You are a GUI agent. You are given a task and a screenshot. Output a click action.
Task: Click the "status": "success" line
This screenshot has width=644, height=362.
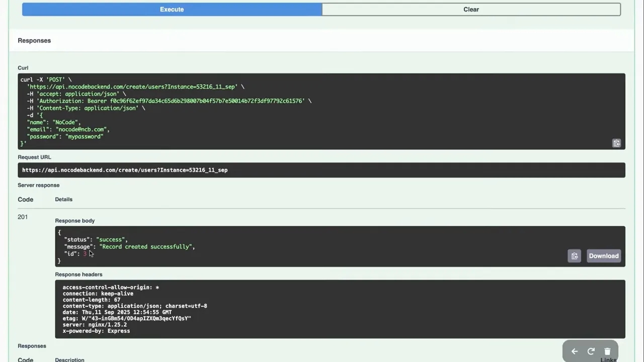point(96,240)
